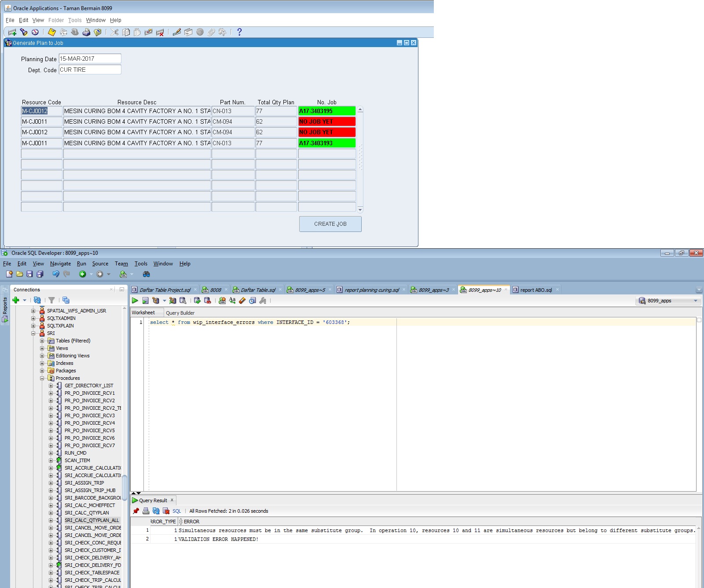This screenshot has height=588, width=704.
Task: Click the Filter funnel icon in Connections panel
Action: point(51,300)
